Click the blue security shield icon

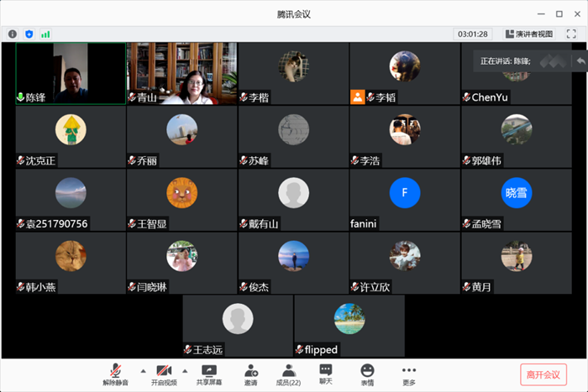click(29, 34)
